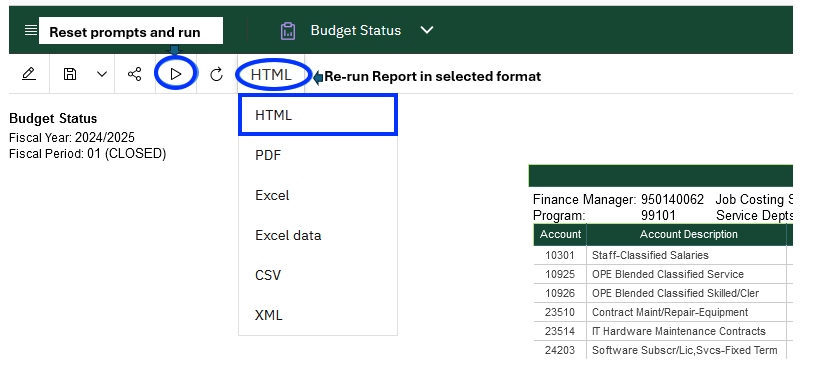Click the Finance Manager: label
The image size is (832, 383).
coord(584,199)
